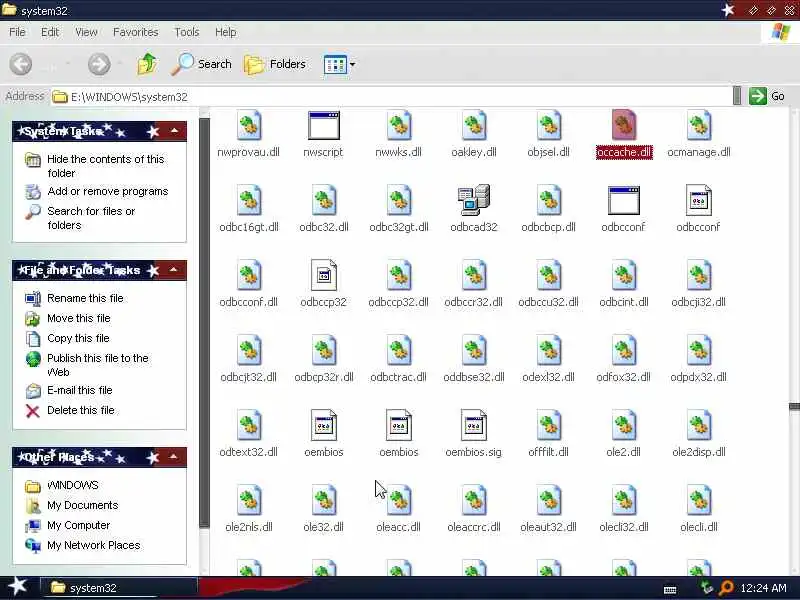
Task: Click the address bar path field
Action: click(391, 96)
